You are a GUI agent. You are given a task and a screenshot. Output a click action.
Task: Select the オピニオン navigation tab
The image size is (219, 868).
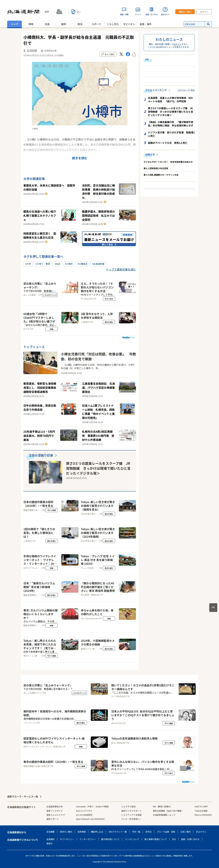point(129,24)
